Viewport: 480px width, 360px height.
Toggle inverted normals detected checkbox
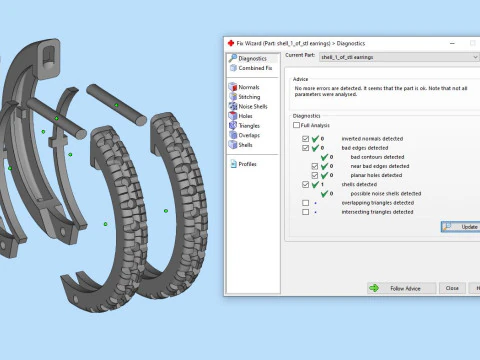click(x=305, y=139)
